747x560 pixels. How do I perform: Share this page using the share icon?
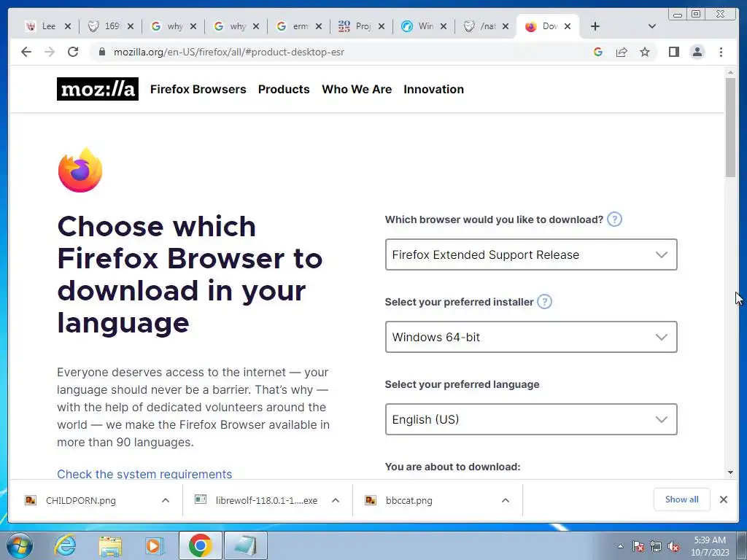[622, 52]
